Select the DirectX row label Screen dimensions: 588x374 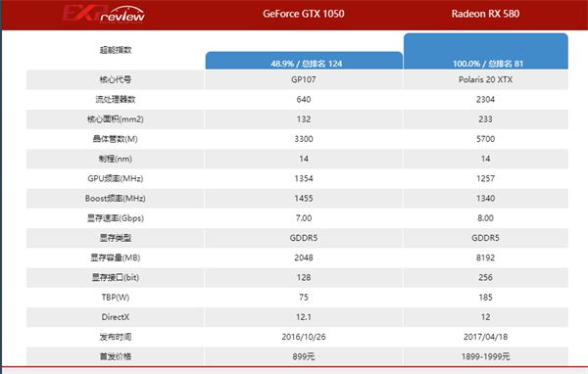coord(116,317)
